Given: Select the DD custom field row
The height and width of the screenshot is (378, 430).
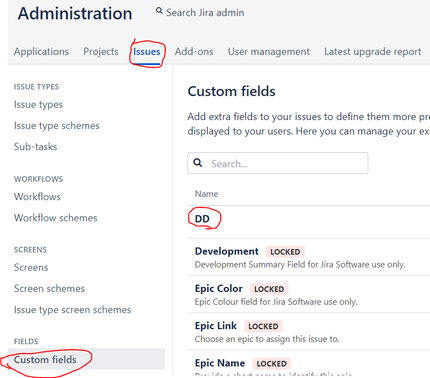Looking at the screenshot, I should 308,219.
